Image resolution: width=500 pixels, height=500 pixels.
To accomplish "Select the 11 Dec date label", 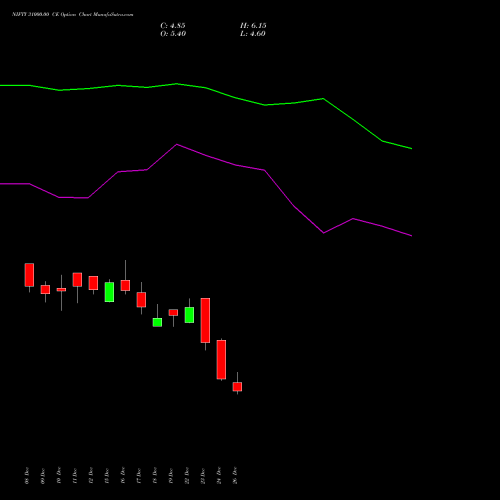I will click(x=75, y=476).
